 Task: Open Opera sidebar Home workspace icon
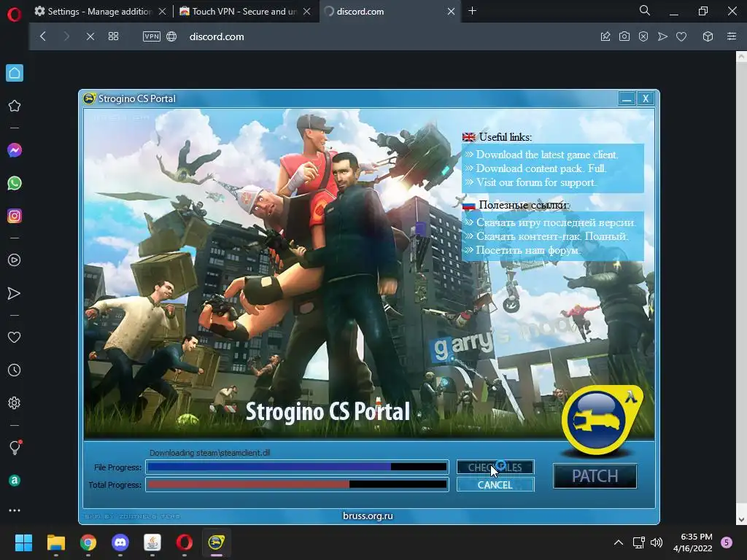[15, 73]
